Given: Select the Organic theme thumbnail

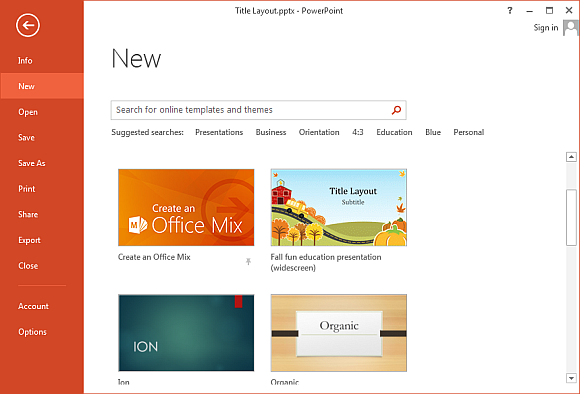Looking at the screenshot, I should 339,333.
